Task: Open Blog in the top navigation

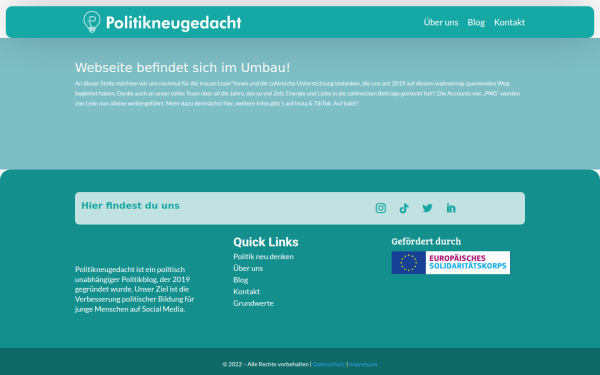Action: coord(476,22)
